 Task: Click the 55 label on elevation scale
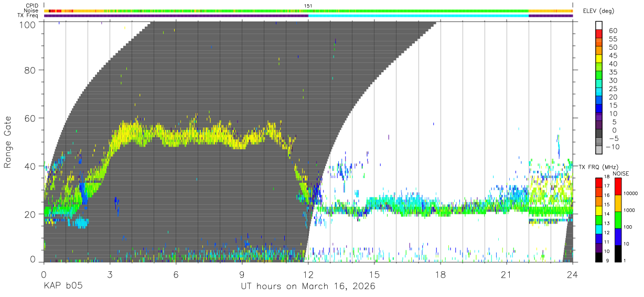pos(612,39)
